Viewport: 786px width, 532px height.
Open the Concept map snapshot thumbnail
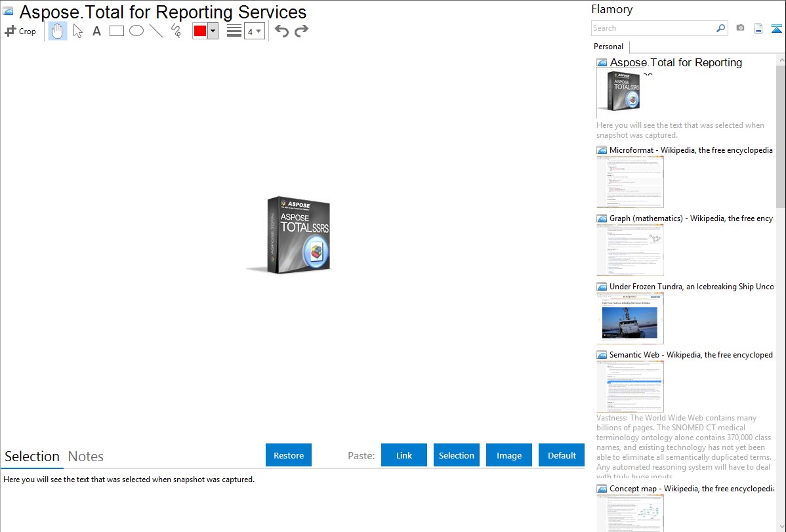point(630,514)
